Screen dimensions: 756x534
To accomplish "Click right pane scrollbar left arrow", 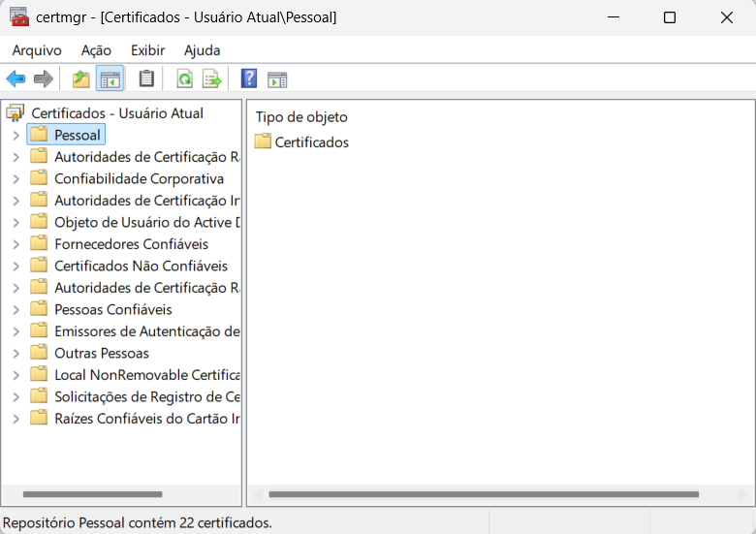I will click(258, 494).
